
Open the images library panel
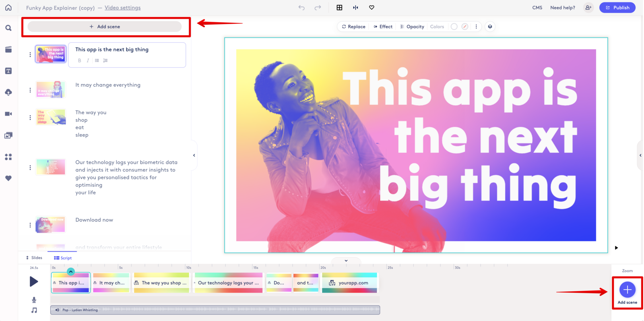tap(8, 135)
